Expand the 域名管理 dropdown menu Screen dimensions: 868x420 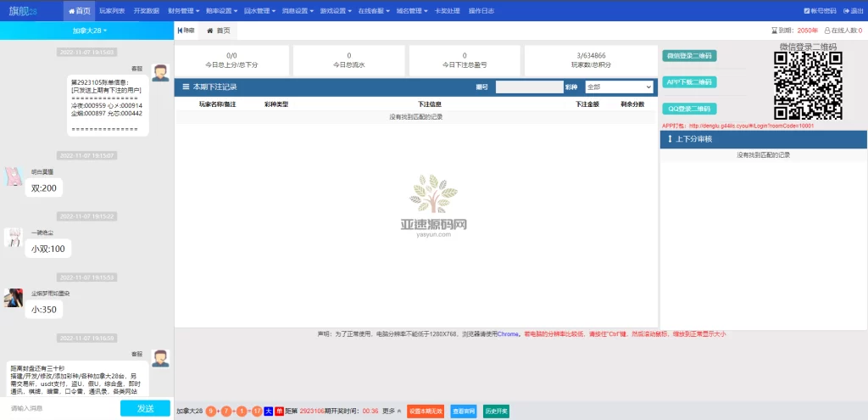412,10
